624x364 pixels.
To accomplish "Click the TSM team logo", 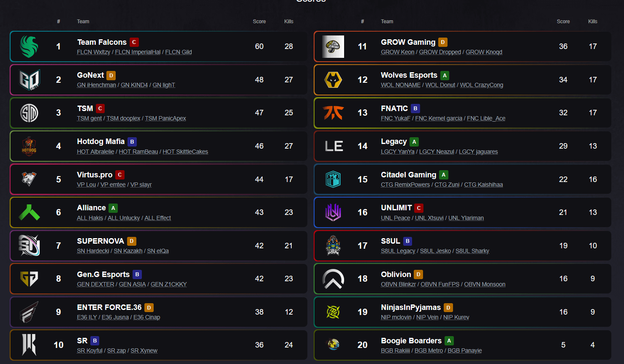I will click(29, 113).
